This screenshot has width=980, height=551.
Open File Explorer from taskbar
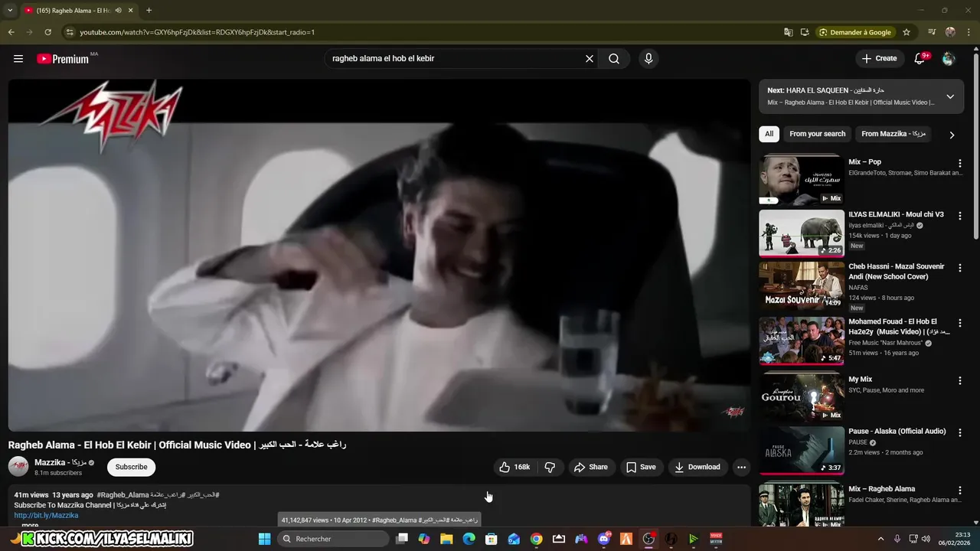tap(446, 539)
